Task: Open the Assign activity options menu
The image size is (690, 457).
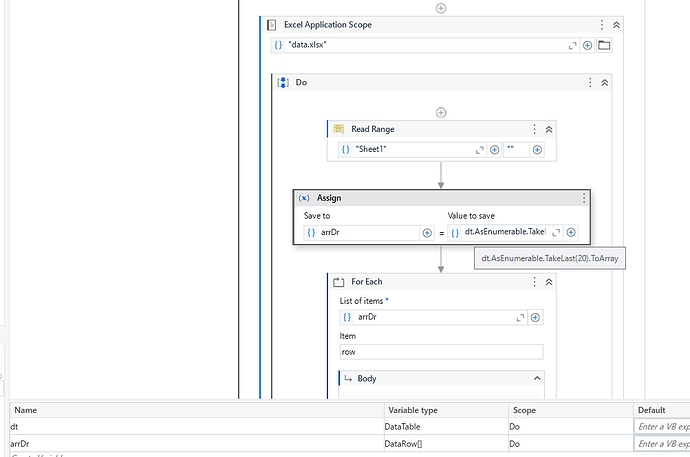Action: [x=584, y=198]
